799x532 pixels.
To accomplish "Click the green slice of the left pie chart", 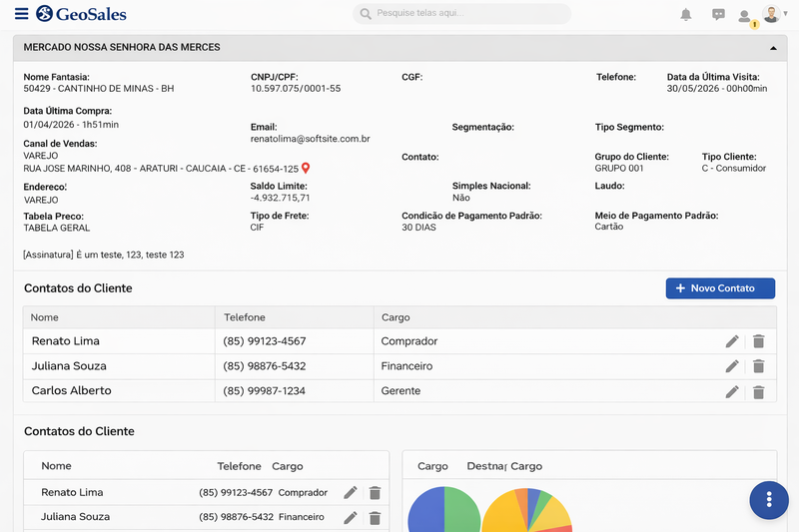I will point(461,512).
